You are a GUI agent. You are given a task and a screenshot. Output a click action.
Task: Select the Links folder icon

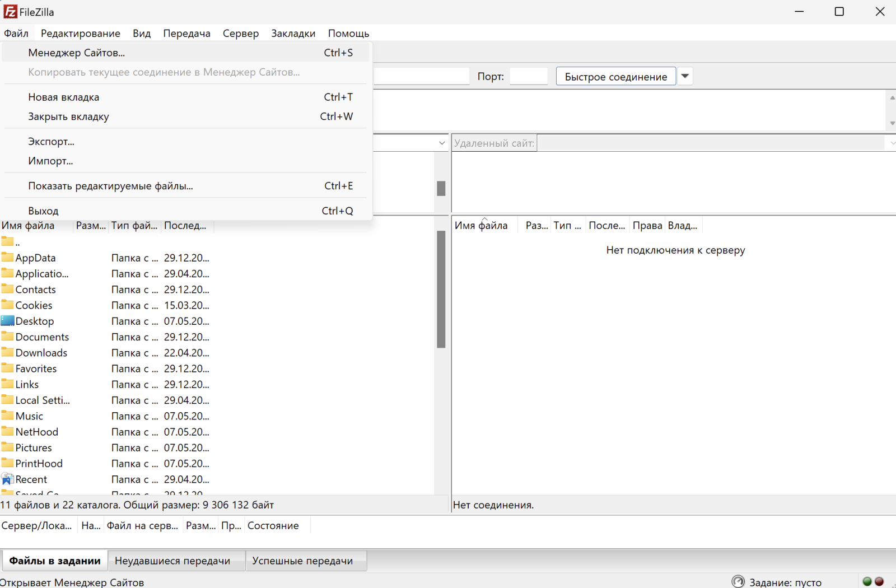click(x=7, y=384)
